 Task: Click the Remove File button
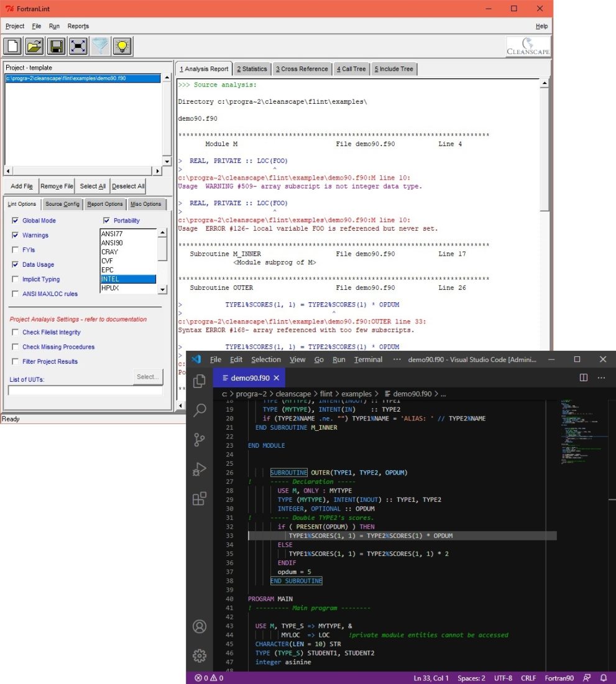point(57,187)
